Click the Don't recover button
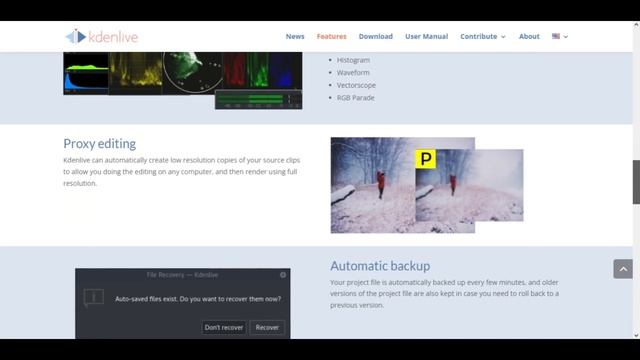Viewport: 640px width, 360px height. [224, 327]
